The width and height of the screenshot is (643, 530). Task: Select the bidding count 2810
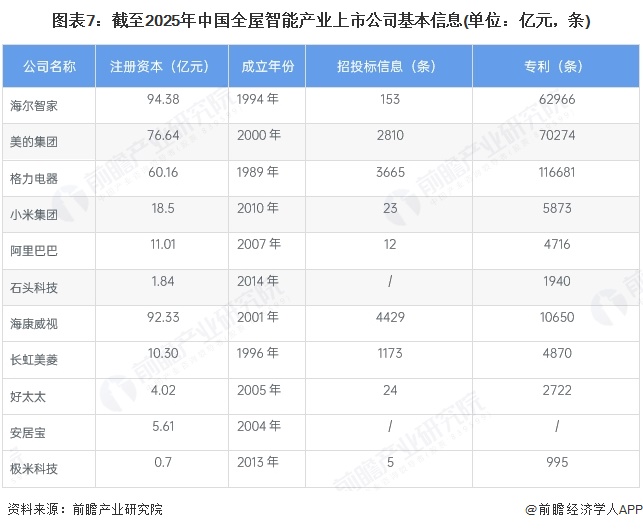click(390, 135)
